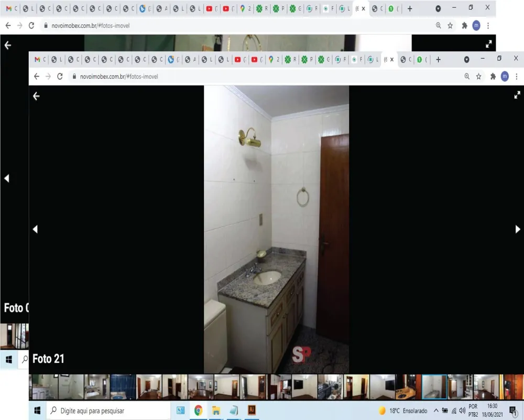Viewport: 524px width, 420px height.
Task: Open the weather widget showing 18°C Ensolarado
Action: (402, 411)
